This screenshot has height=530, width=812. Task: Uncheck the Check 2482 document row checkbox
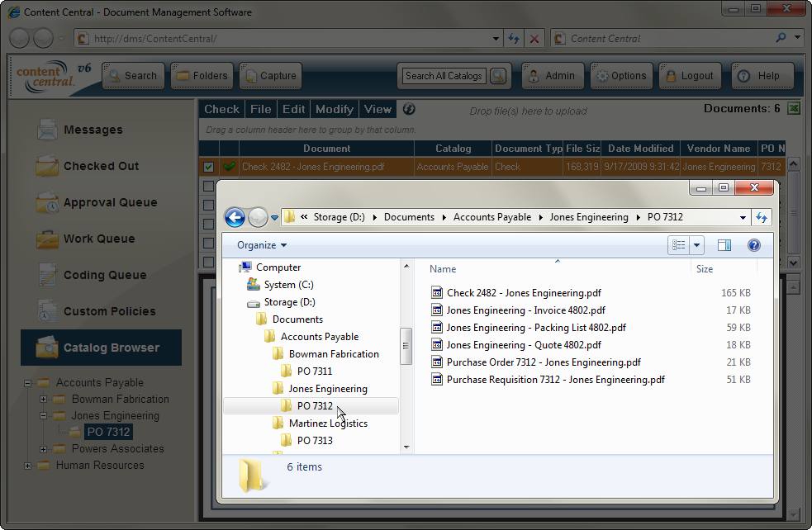[208, 168]
